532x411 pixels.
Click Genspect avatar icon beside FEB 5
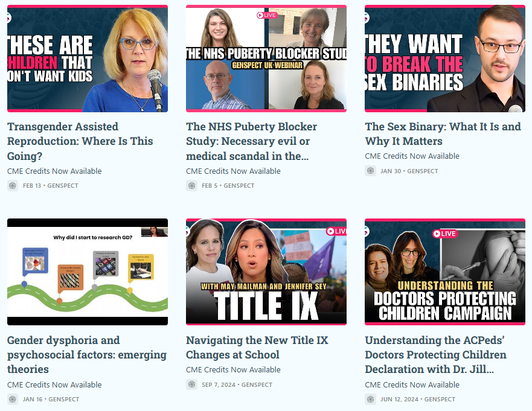click(x=191, y=185)
